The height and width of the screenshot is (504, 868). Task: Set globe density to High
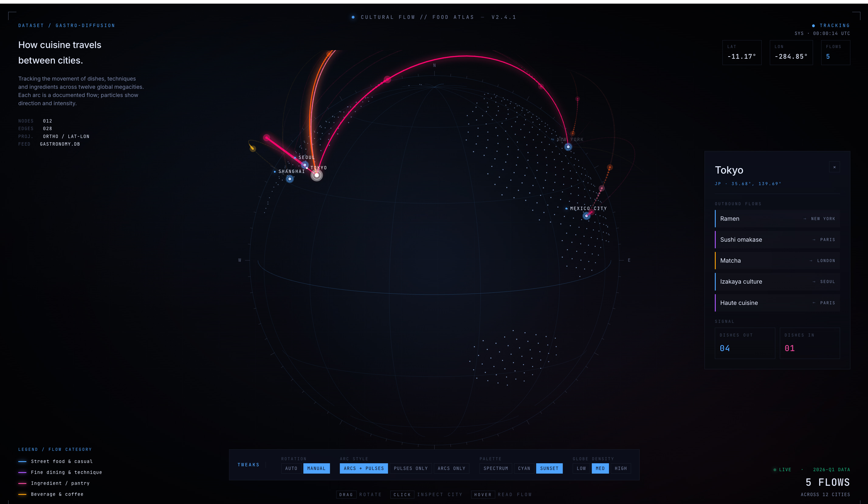tap(620, 468)
